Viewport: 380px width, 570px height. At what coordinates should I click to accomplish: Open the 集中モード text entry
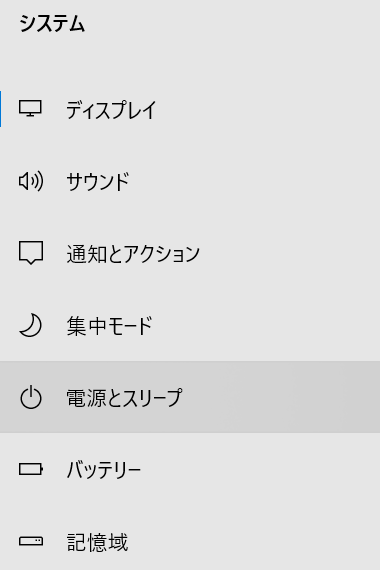tap(109, 325)
